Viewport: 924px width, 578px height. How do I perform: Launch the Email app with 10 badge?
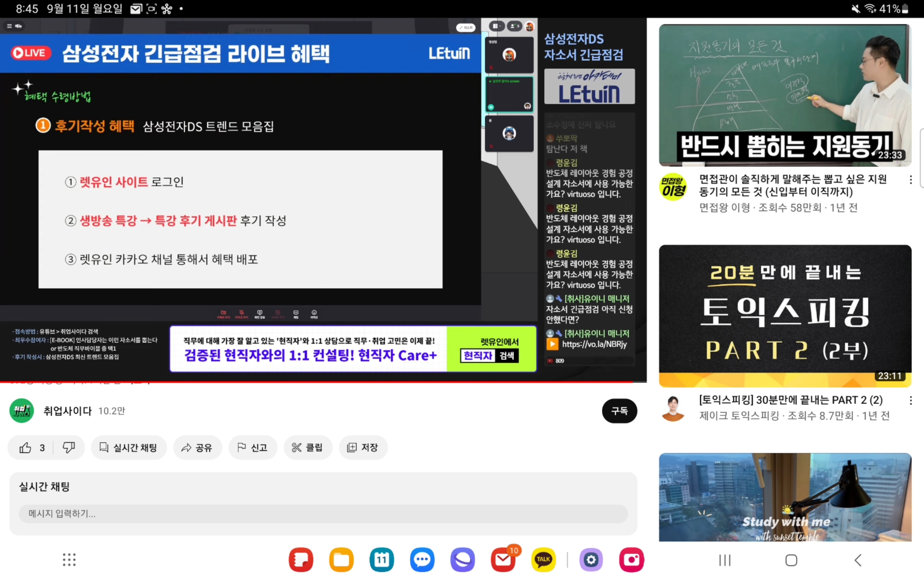(x=504, y=560)
